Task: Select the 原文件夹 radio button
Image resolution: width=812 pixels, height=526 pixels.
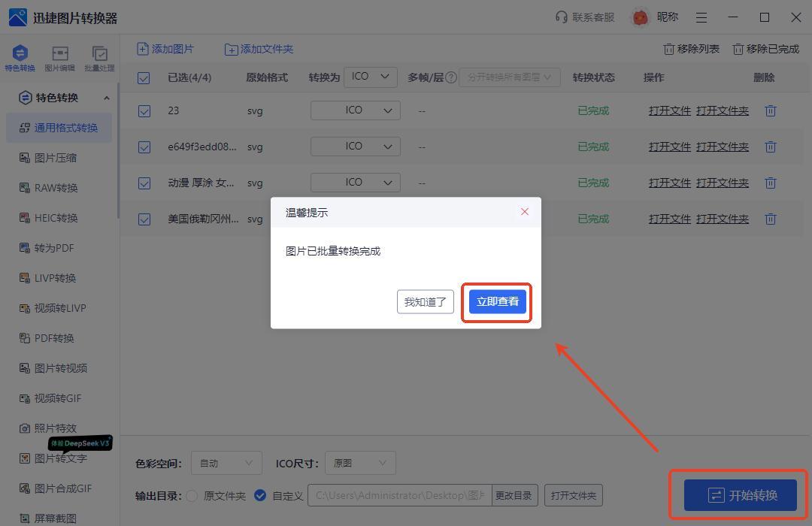Action: click(x=192, y=496)
